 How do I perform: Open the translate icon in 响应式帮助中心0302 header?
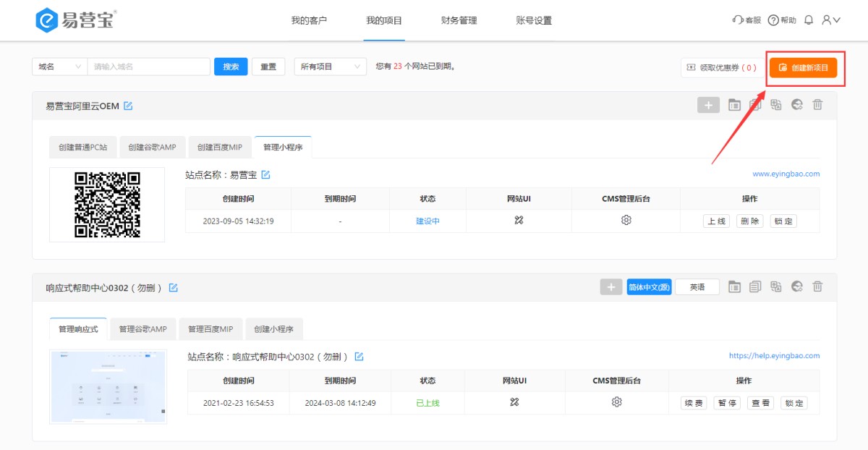tap(776, 287)
